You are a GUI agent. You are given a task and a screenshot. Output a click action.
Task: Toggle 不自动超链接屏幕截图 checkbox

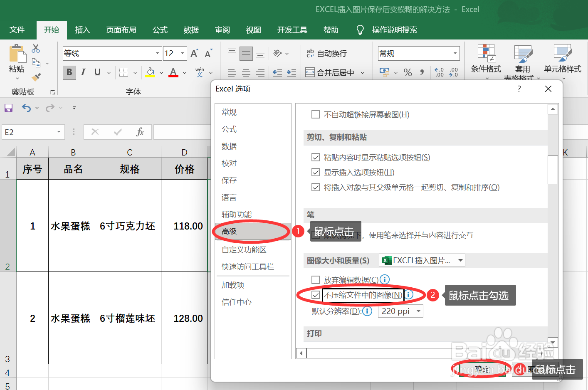pyautogui.click(x=316, y=114)
